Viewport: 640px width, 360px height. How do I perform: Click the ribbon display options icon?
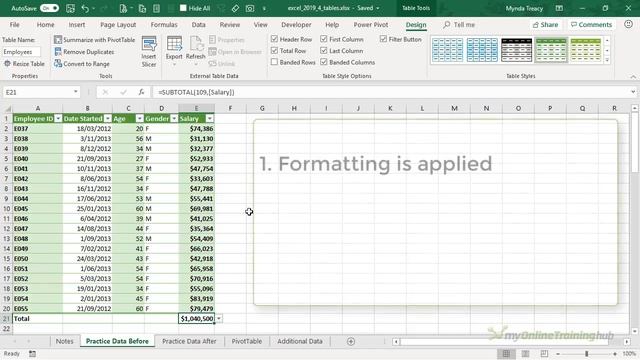[x=559, y=8]
